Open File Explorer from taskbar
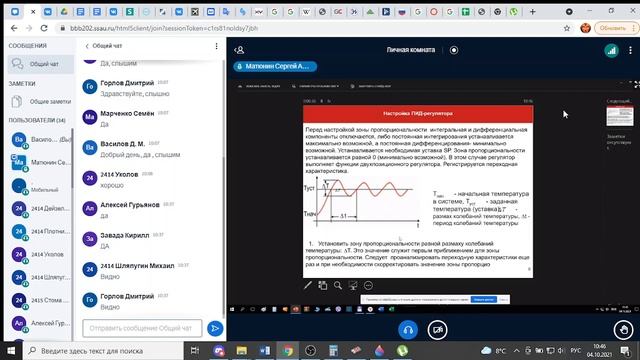This screenshot has height=360, width=640. pos(242,351)
